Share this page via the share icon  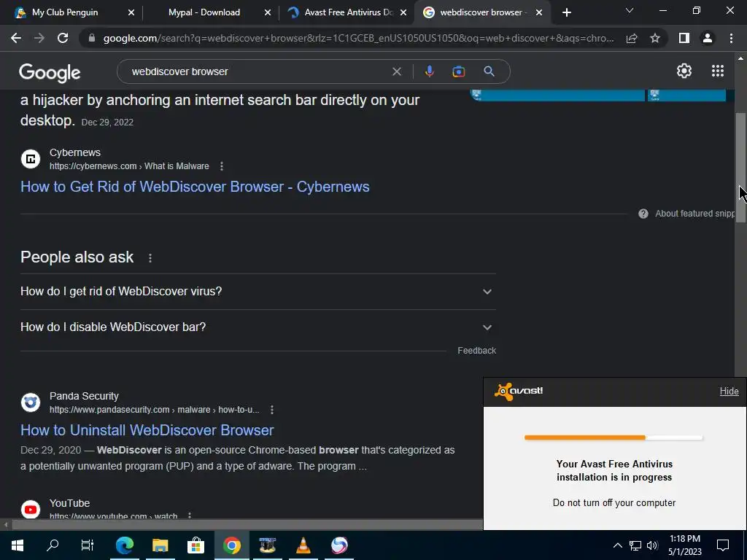coord(632,38)
